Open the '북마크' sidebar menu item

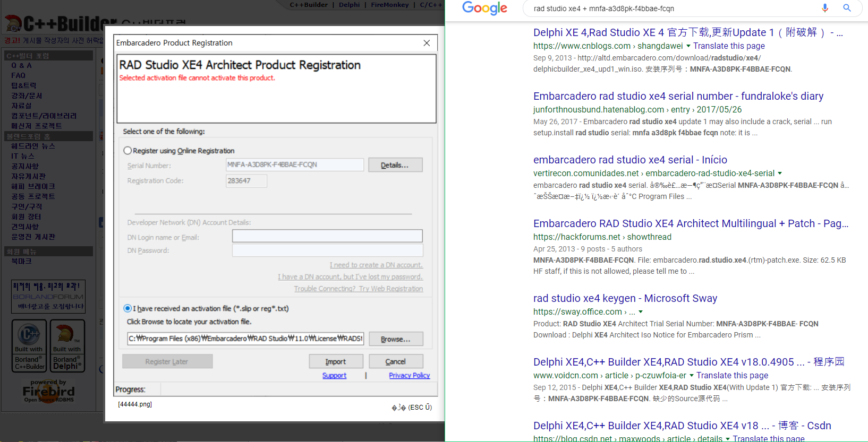point(21,261)
